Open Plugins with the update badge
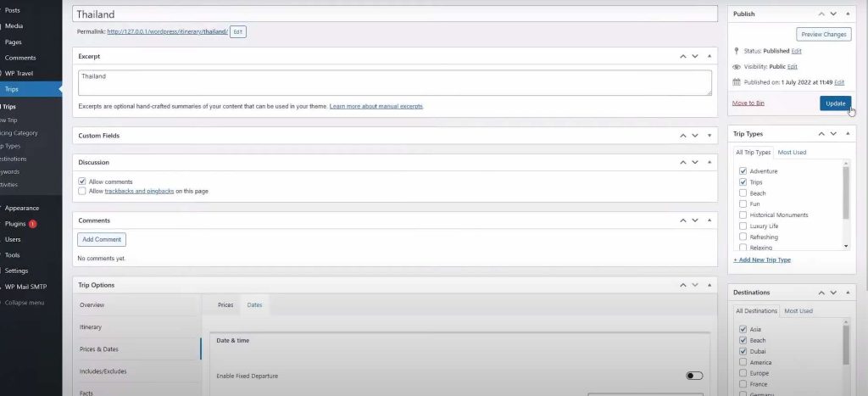The height and width of the screenshot is (396, 868). 20,224
